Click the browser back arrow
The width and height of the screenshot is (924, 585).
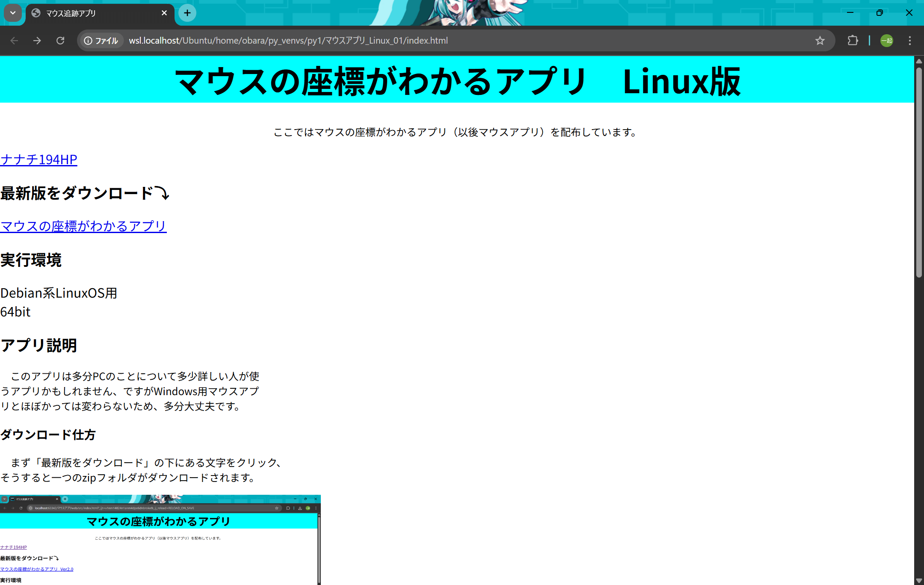click(x=14, y=41)
